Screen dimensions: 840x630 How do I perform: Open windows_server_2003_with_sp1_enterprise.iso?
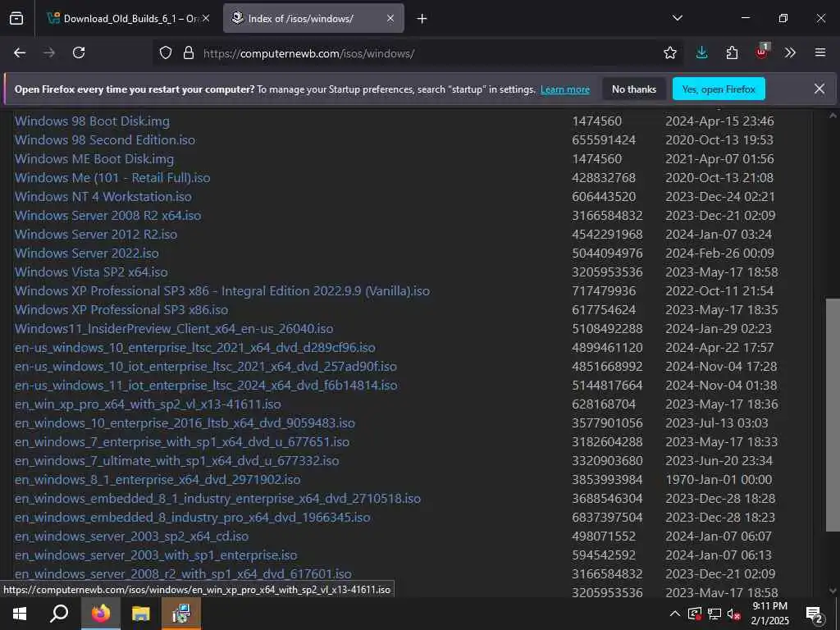coord(156,555)
